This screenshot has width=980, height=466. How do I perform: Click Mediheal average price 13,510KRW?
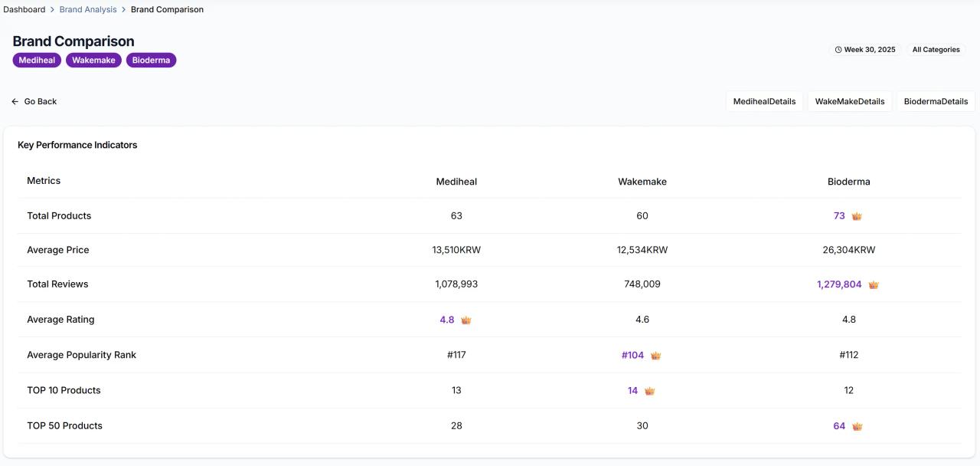click(456, 250)
